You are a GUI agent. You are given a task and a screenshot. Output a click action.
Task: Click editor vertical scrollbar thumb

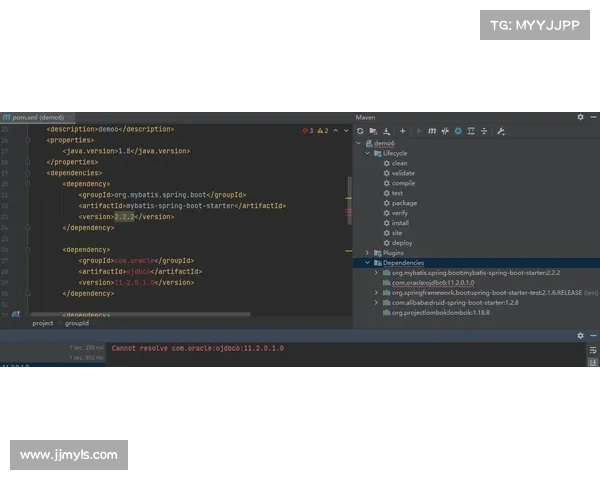tap(349, 200)
